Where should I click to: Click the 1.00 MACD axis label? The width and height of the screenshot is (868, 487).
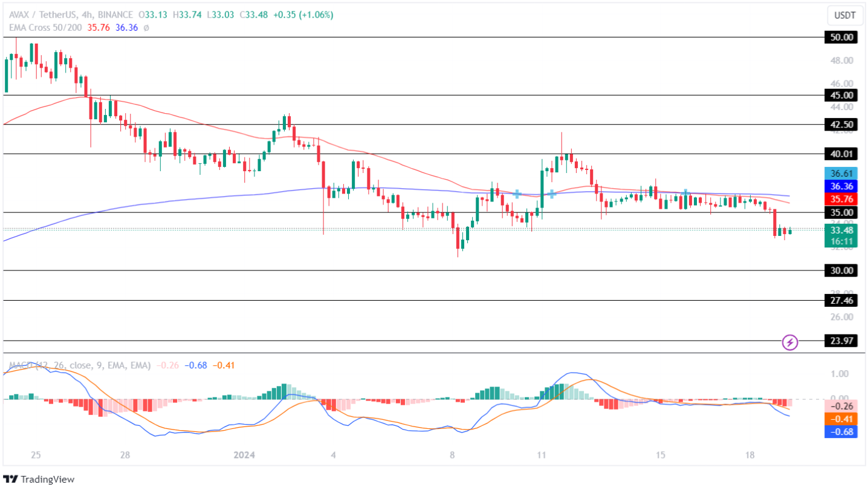(x=840, y=374)
